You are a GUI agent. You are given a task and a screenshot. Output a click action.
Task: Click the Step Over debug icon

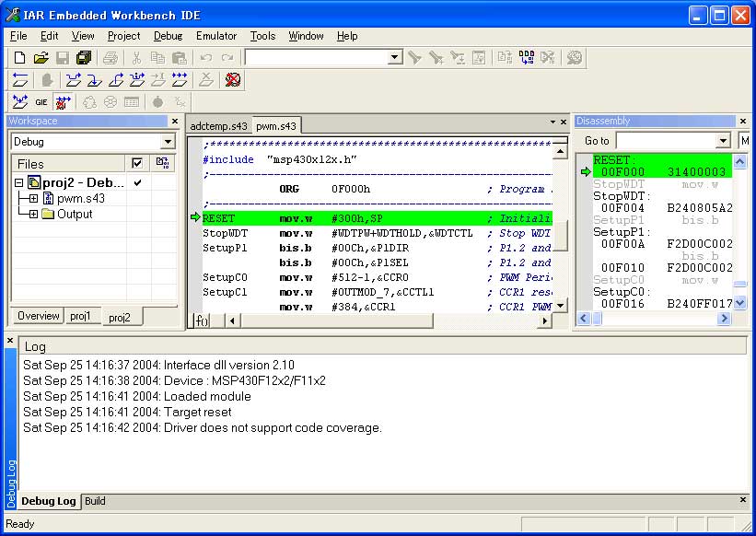[74, 80]
